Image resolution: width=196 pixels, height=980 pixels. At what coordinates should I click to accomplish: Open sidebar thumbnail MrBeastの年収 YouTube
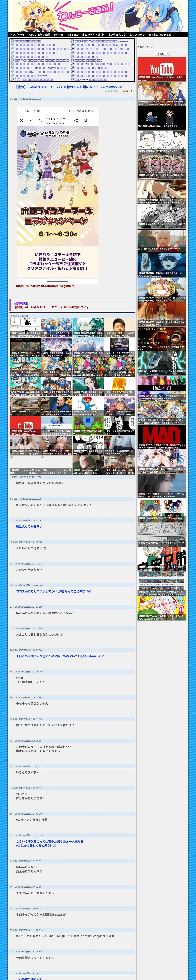click(162, 70)
